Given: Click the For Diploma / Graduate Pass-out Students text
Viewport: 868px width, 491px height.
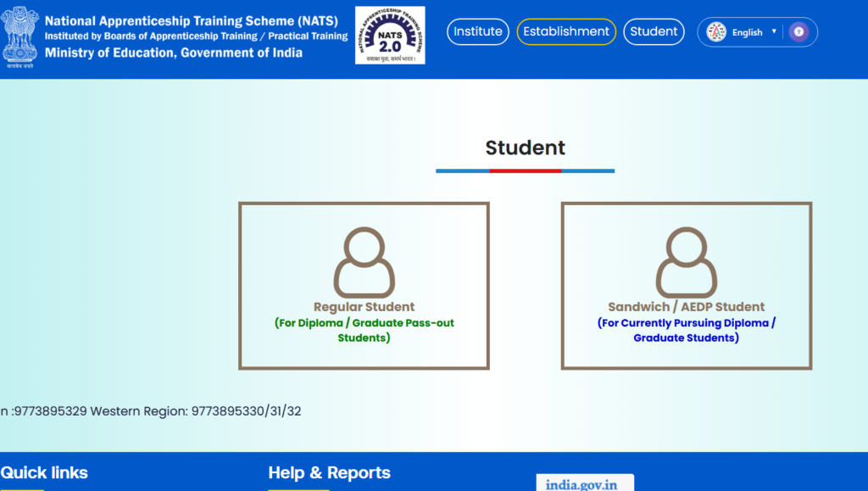Looking at the screenshot, I should click(x=364, y=331).
